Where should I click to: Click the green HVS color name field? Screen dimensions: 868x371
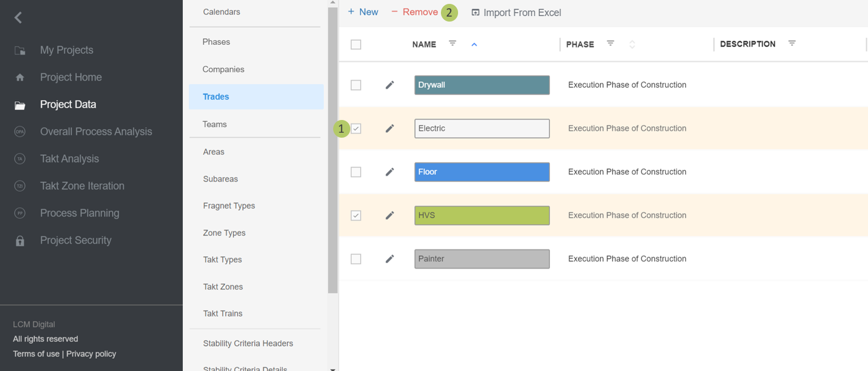[x=482, y=216]
